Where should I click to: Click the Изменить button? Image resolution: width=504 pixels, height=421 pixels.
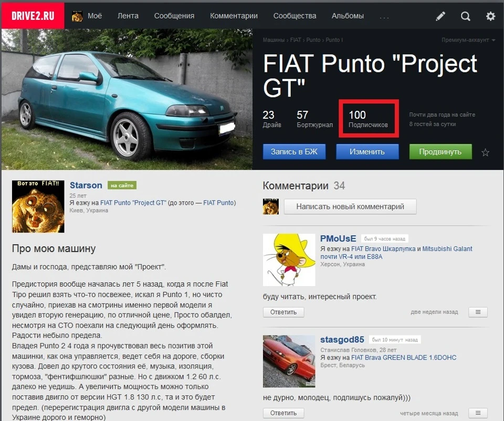click(367, 152)
